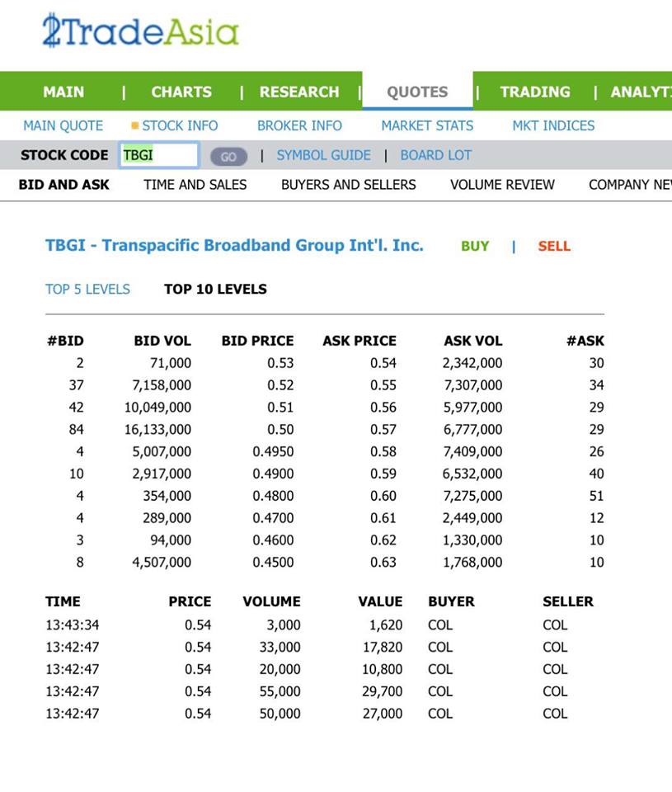The width and height of the screenshot is (672, 792).
Task: Click bid price 0.4500
Action: pos(273,562)
